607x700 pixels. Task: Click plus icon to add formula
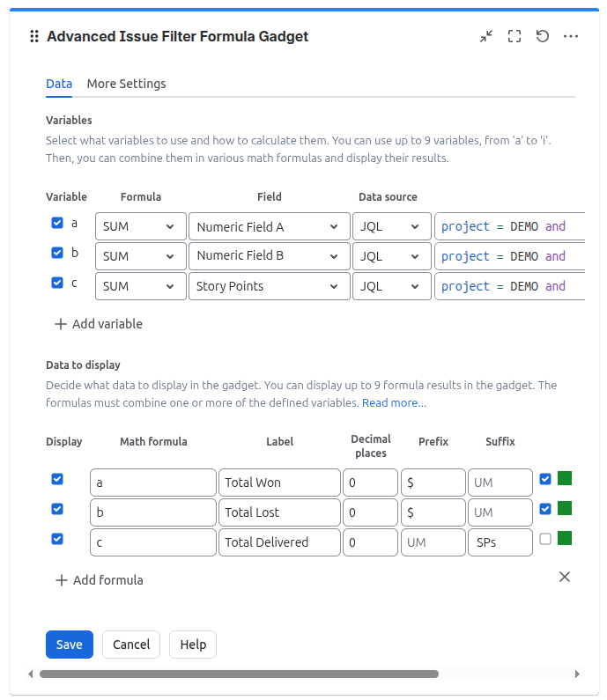point(61,580)
